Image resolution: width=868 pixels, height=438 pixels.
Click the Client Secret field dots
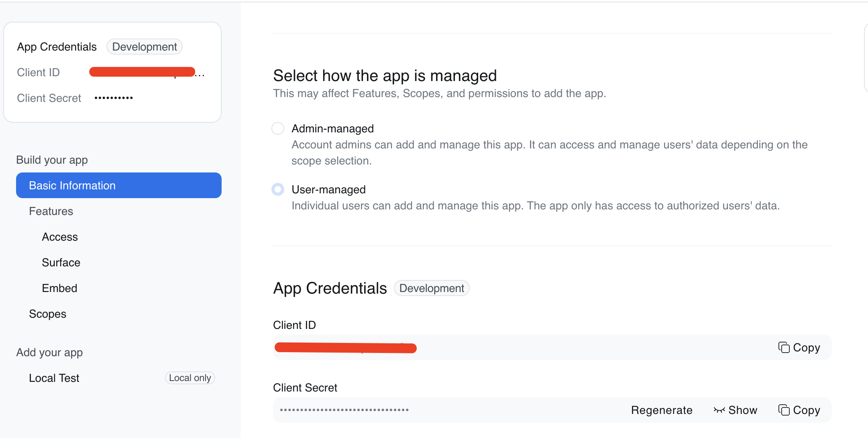click(x=344, y=410)
